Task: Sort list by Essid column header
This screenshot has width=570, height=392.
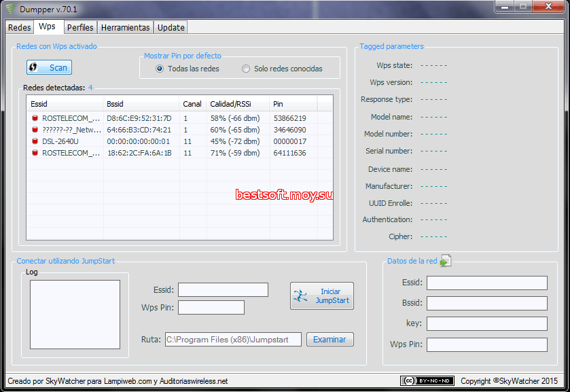Action: [65, 104]
